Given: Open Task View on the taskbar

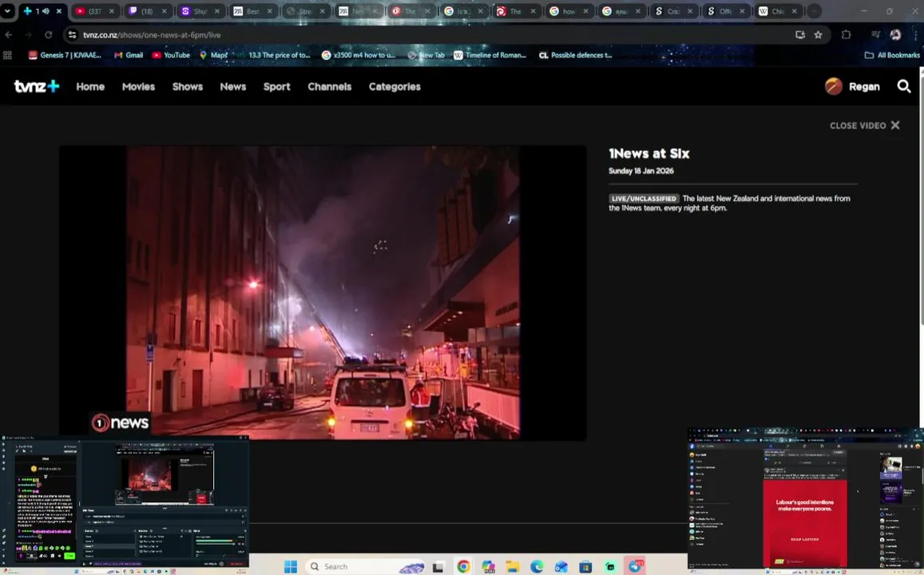Looking at the screenshot, I should tap(438, 567).
